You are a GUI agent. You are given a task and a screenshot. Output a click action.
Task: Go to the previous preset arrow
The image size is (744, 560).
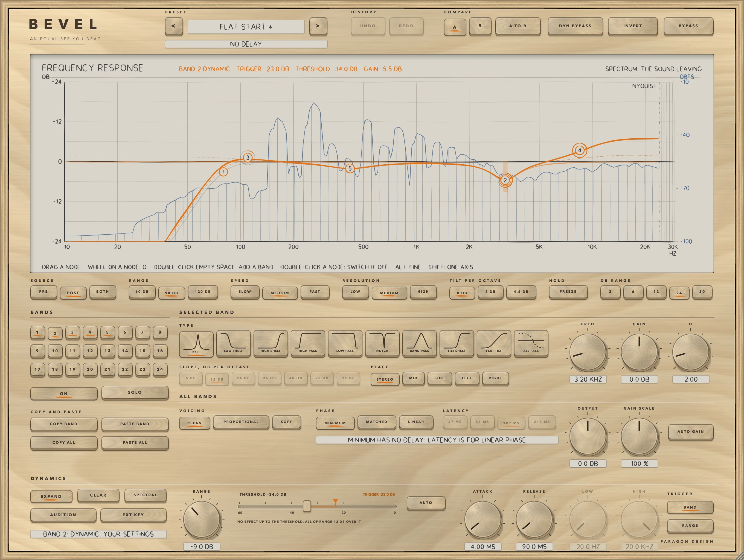pos(174,26)
